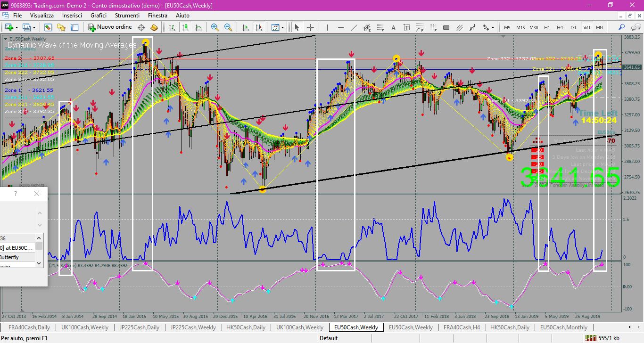Image resolution: width=644 pixels, height=343 pixels.
Task: Open the Strumenti menu
Action: tap(127, 16)
